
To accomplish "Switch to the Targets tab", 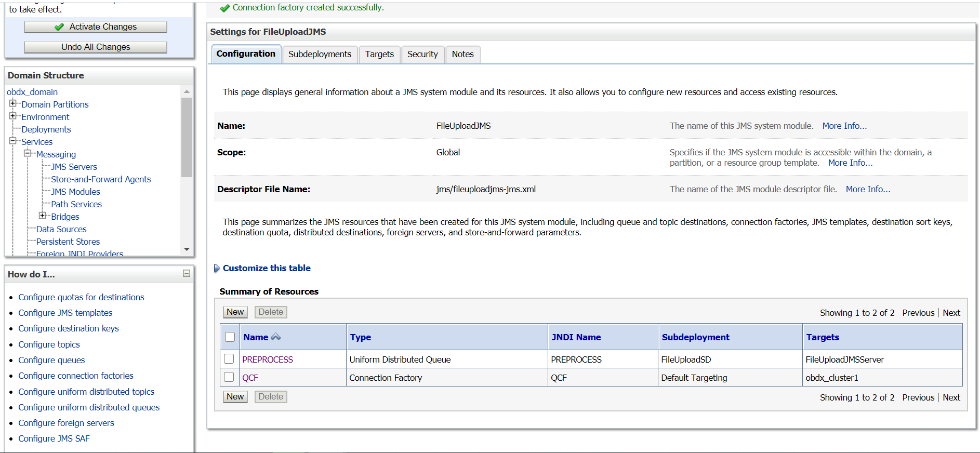I will tap(379, 54).
